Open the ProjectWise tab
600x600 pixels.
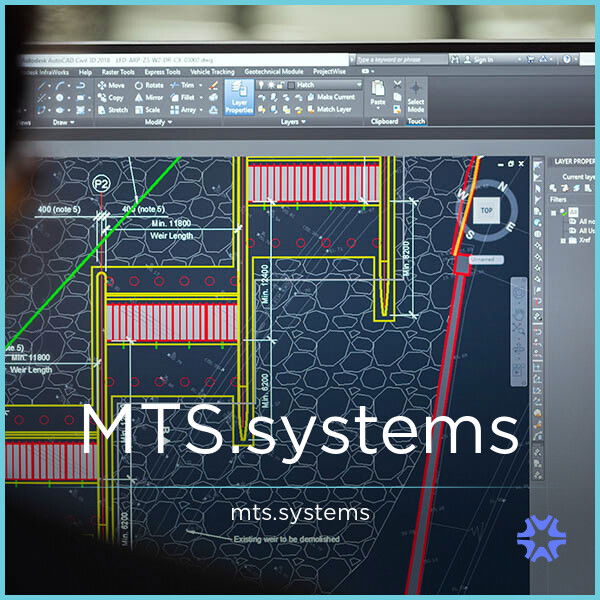click(329, 72)
